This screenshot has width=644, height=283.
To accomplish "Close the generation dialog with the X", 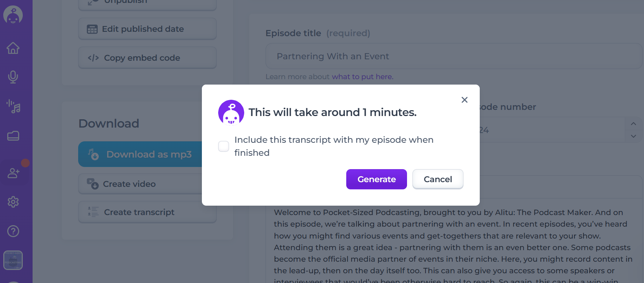I will [464, 100].
